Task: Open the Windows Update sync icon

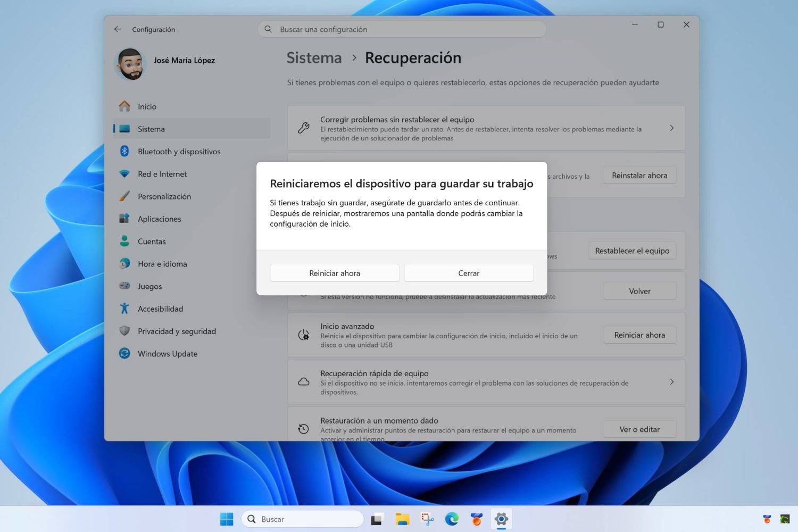Action: [x=124, y=353]
